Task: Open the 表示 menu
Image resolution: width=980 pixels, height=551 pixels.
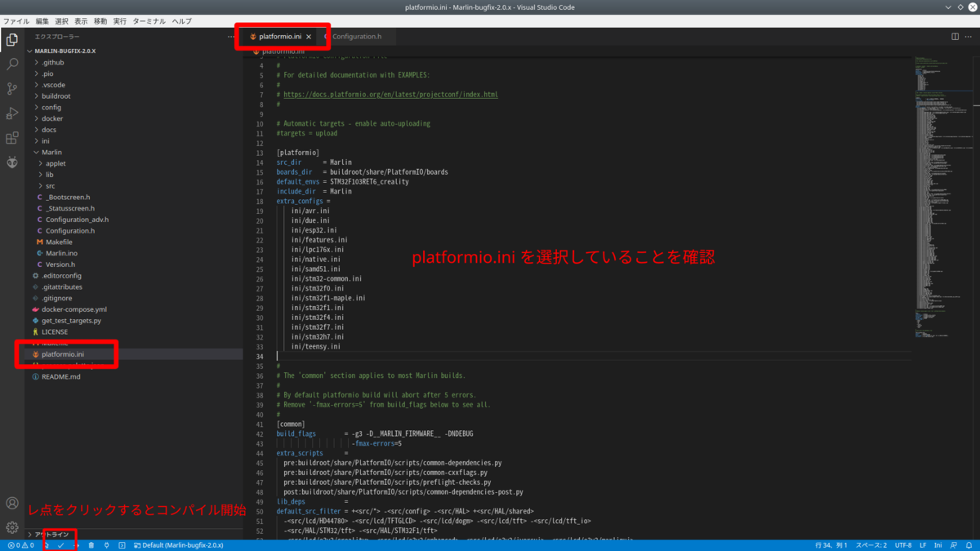Action: click(x=81, y=21)
